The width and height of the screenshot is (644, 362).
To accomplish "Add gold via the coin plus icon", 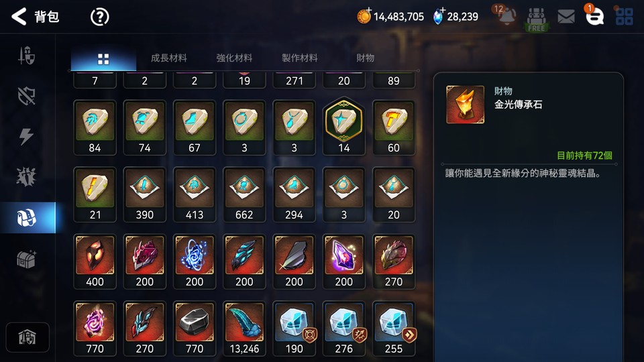I will tap(364, 16).
